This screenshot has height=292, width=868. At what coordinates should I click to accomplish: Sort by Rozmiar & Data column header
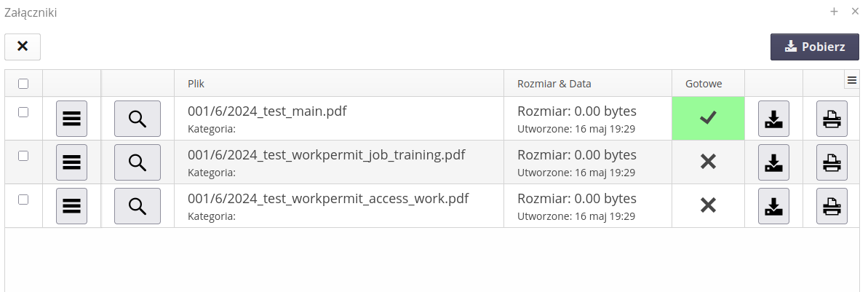pyautogui.click(x=554, y=84)
